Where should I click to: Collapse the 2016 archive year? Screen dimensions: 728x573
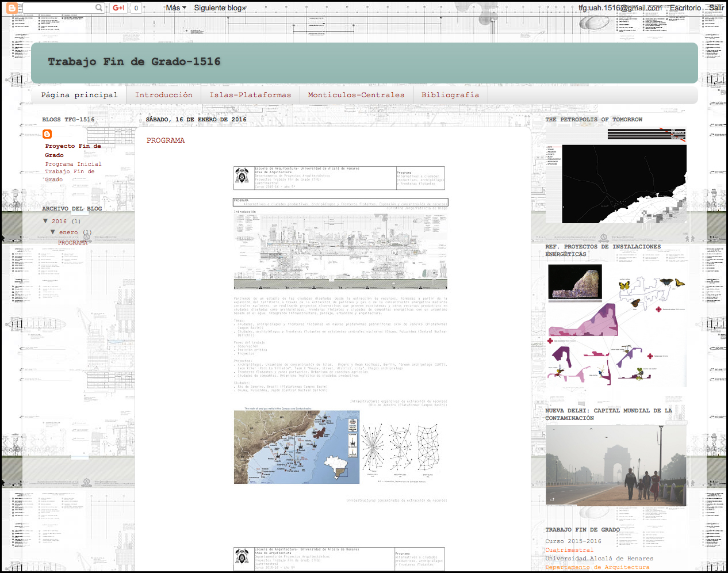coord(45,221)
